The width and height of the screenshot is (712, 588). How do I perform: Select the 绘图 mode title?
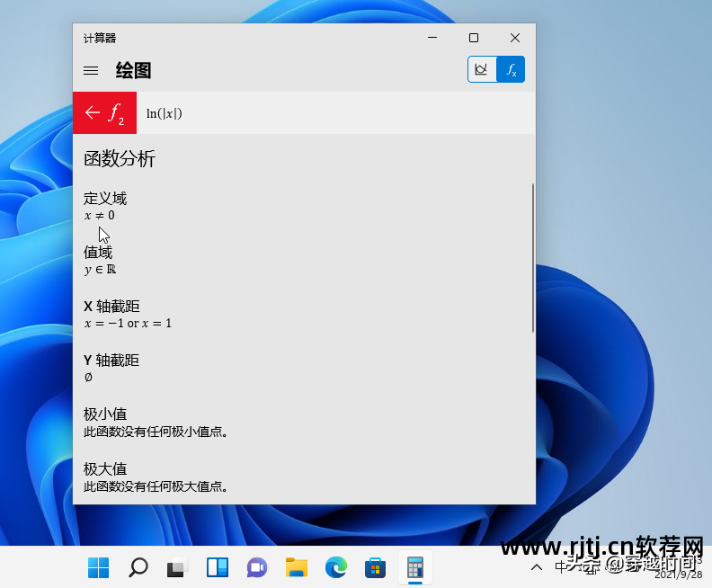click(x=133, y=70)
